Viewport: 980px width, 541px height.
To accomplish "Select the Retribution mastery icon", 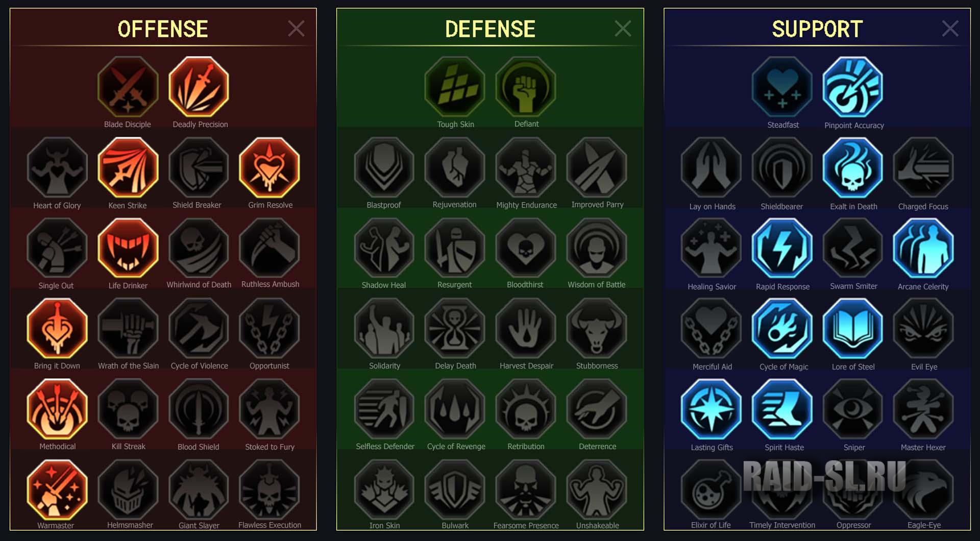I will [x=526, y=409].
